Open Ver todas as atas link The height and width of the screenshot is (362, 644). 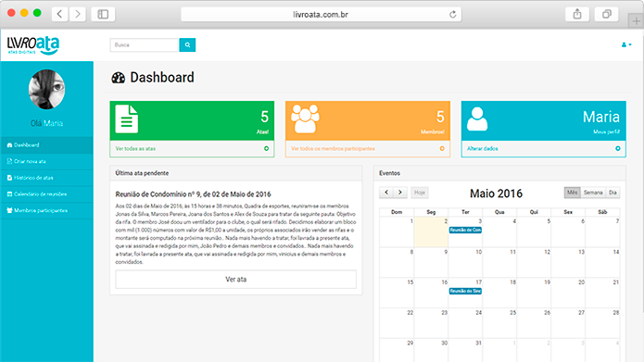(135, 148)
